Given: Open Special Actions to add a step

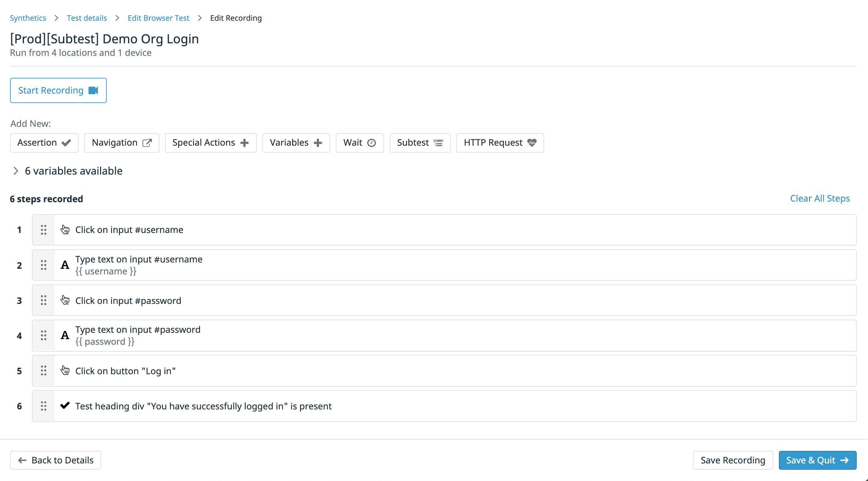Looking at the screenshot, I should [210, 143].
